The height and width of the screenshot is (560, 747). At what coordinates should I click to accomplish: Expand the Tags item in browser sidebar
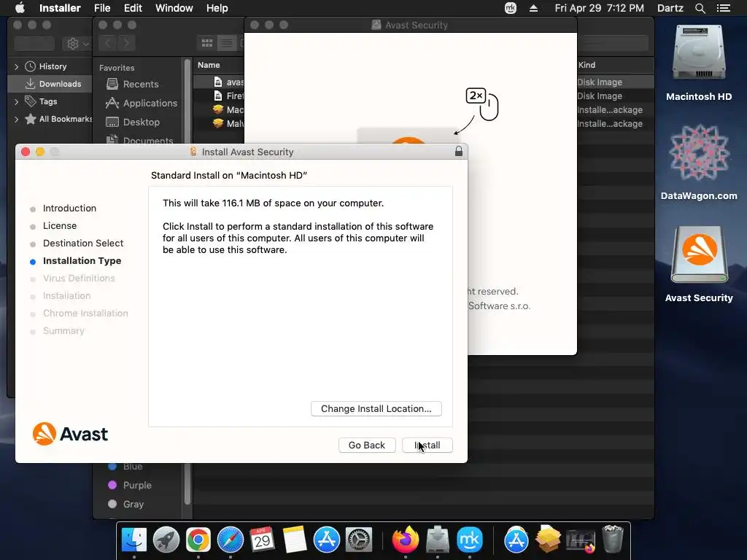17,101
